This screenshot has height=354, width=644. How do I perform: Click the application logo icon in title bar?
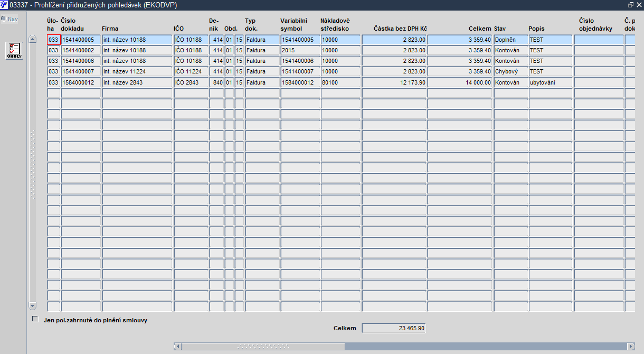(4, 4)
